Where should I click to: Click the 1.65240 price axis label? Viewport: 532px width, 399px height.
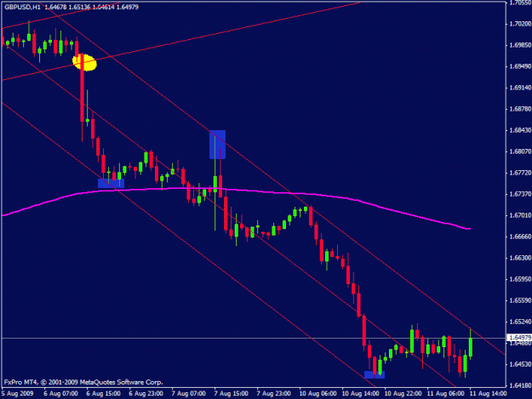(x=520, y=322)
